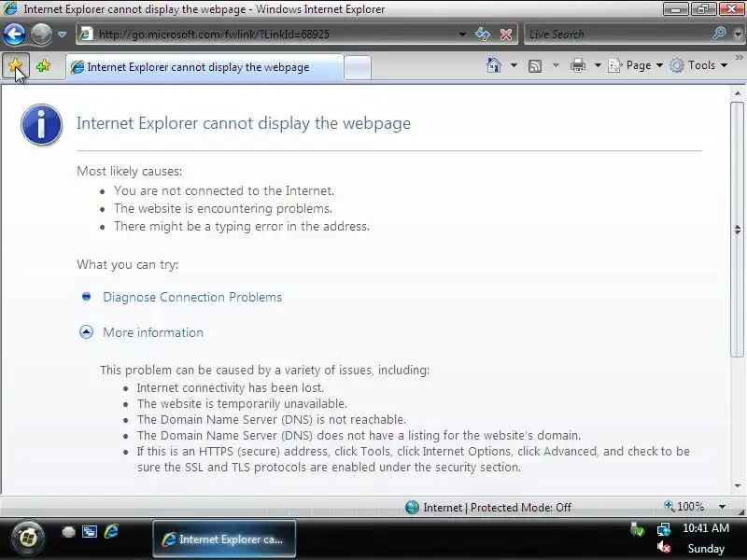Screen dimensions: 747x560
Task: Click the greyed Forward navigation button
Action: tap(41, 35)
